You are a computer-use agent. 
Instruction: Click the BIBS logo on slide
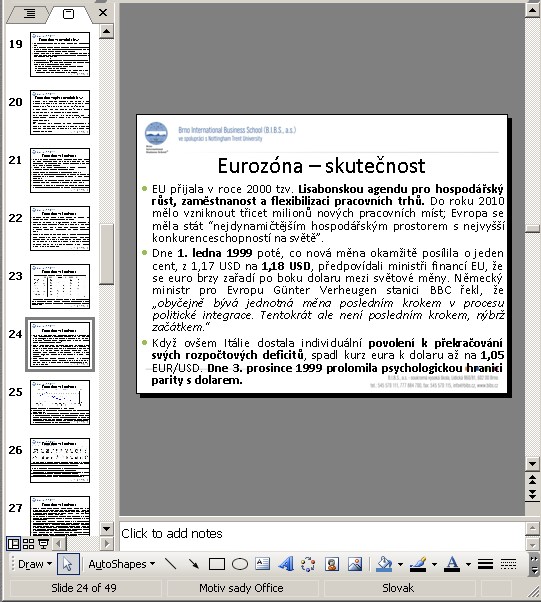tap(156, 137)
